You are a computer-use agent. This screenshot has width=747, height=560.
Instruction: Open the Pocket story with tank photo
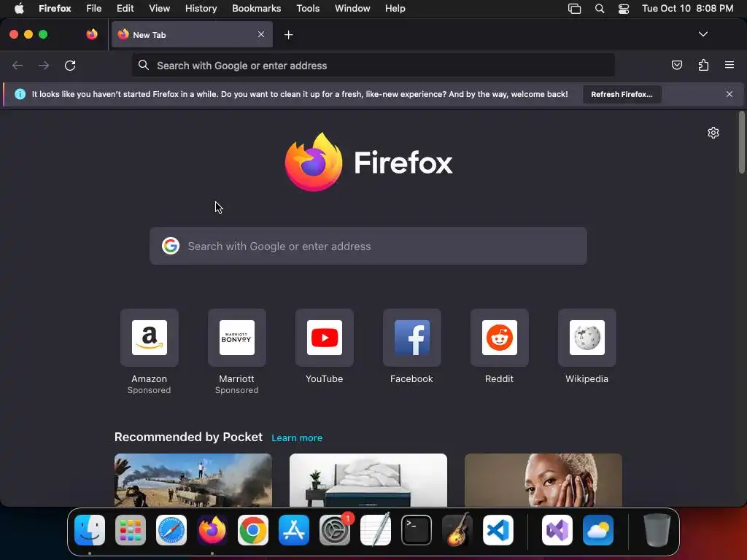click(x=193, y=480)
